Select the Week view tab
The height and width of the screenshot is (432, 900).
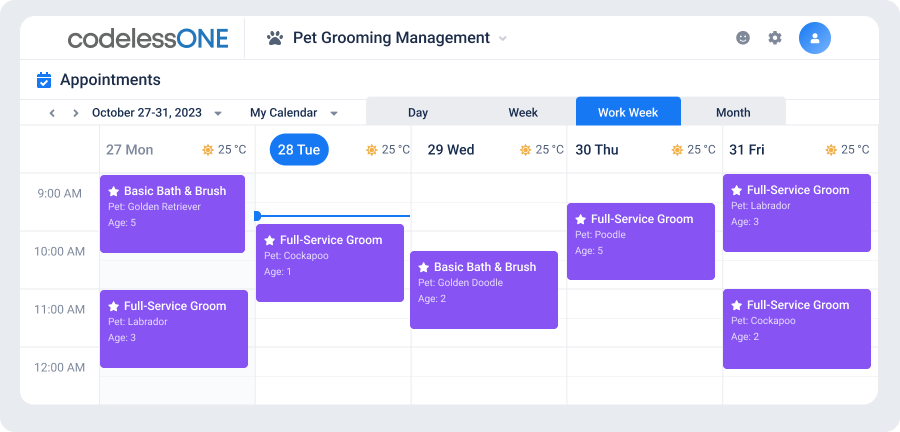click(x=523, y=112)
